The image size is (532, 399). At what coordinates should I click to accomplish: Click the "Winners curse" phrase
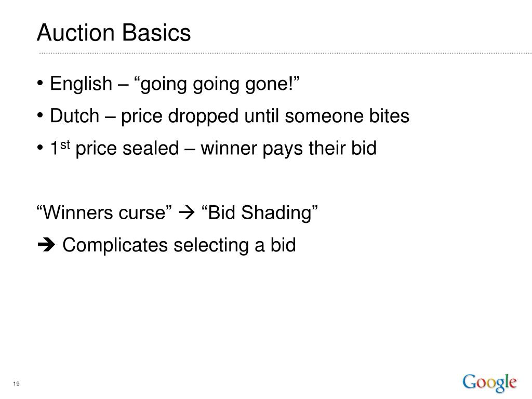[x=104, y=212]
